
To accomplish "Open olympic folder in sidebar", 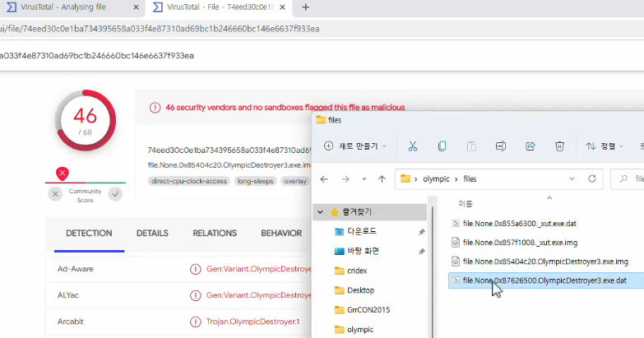I will coord(360,330).
